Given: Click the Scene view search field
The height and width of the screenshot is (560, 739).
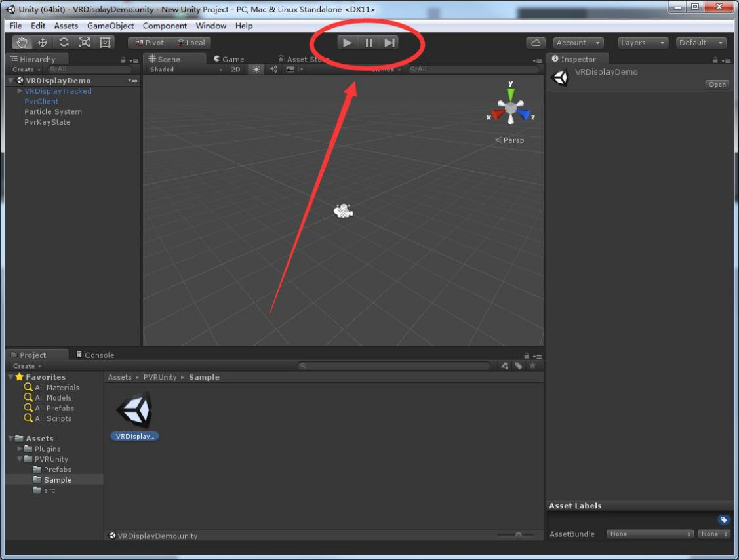Looking at the screenshot, I should coord(473,70).
